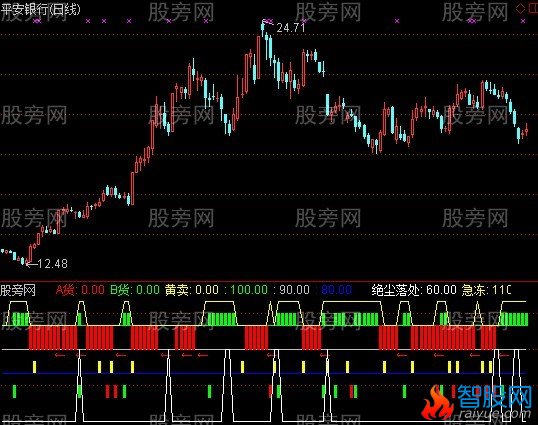This screenshot has height=425, width=538.
Task: Click the white 90.00 indicator value
Action: pyautogui.click(x=294, y=290)
